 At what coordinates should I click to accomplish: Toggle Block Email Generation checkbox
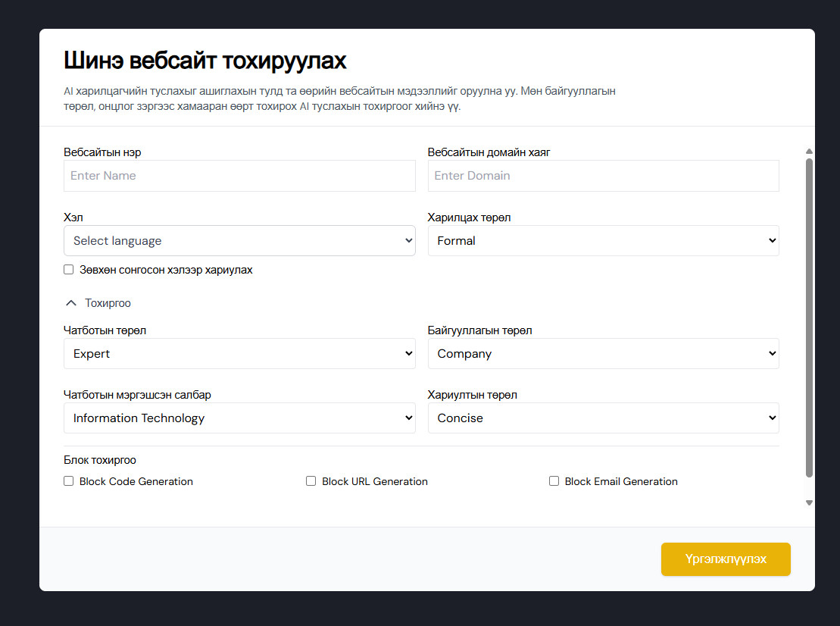click(x=554, y=481)
